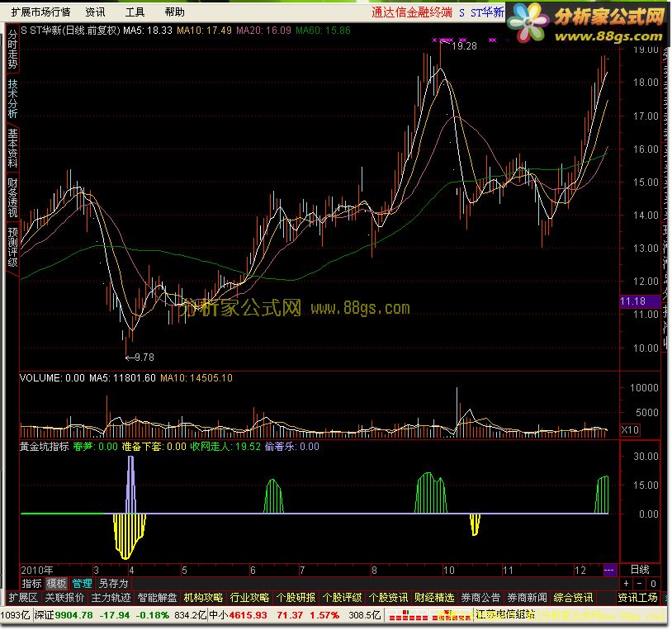Click the X10 volume scale label
The width and height of the screenshot is (672, 630).
pyautogui.click(x=631, y=430)
